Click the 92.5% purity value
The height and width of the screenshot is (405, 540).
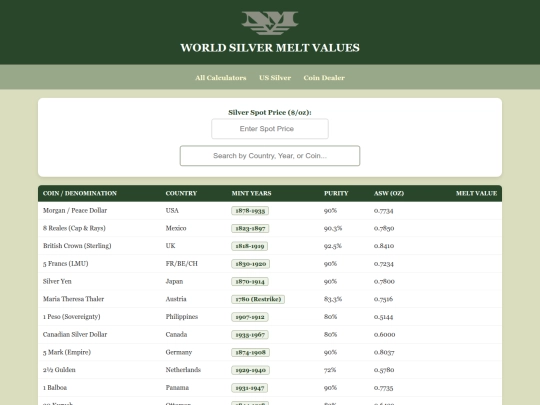[x=333, y=246]
